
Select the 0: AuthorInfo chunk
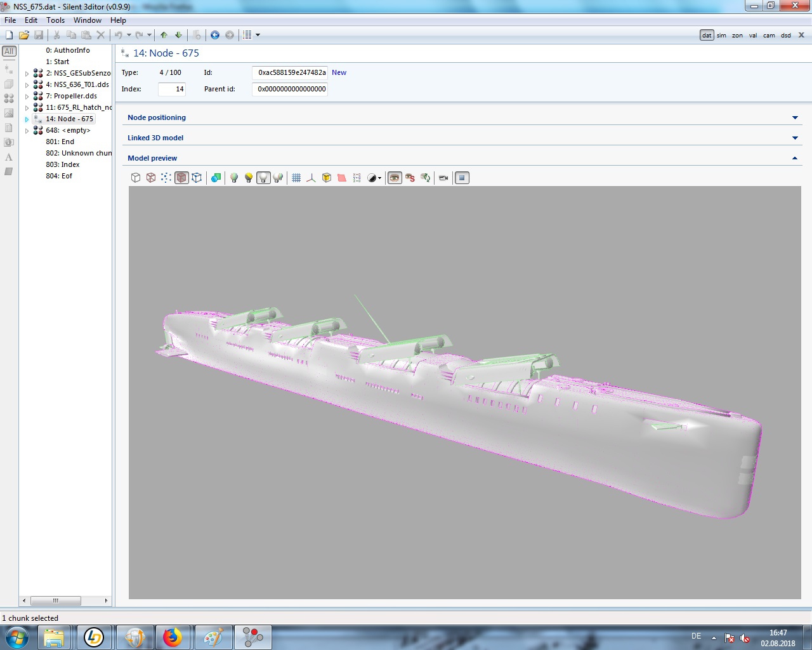click(x=67, y=50)
